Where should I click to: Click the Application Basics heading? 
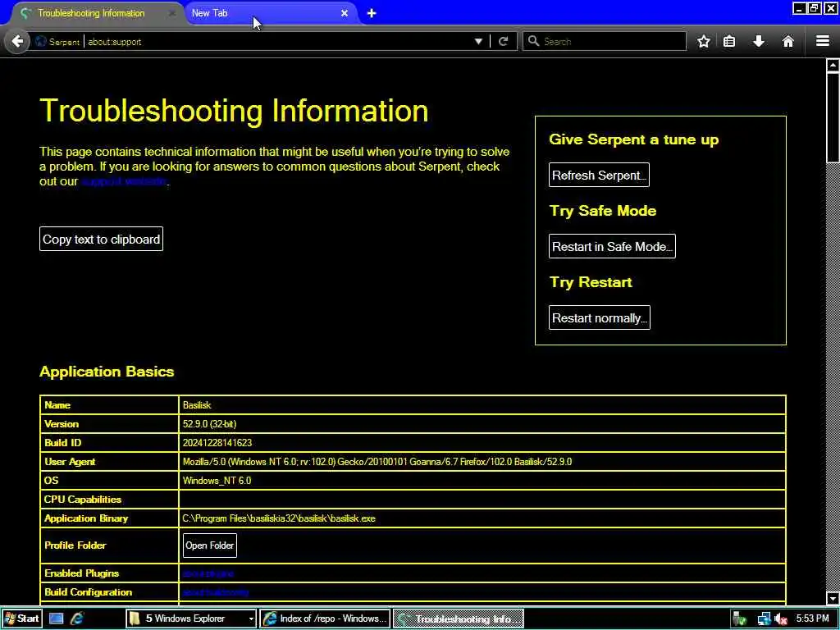(107, 372)
